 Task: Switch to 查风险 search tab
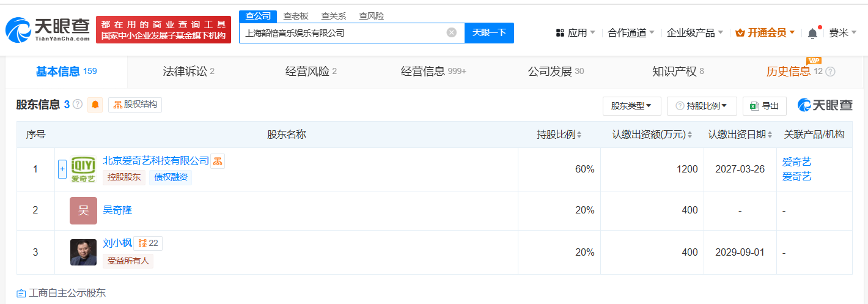coord(372,17)
